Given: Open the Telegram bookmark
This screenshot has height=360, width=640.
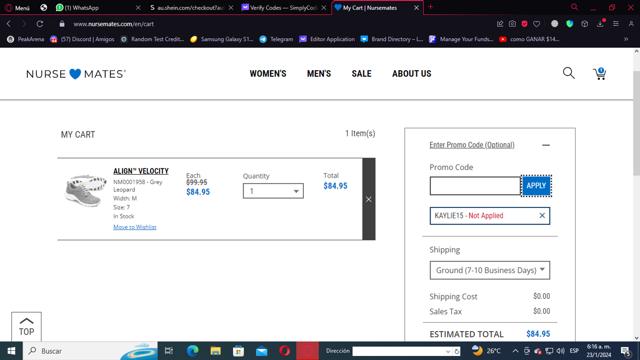Looking at the screenshot, I should [276, 39].
